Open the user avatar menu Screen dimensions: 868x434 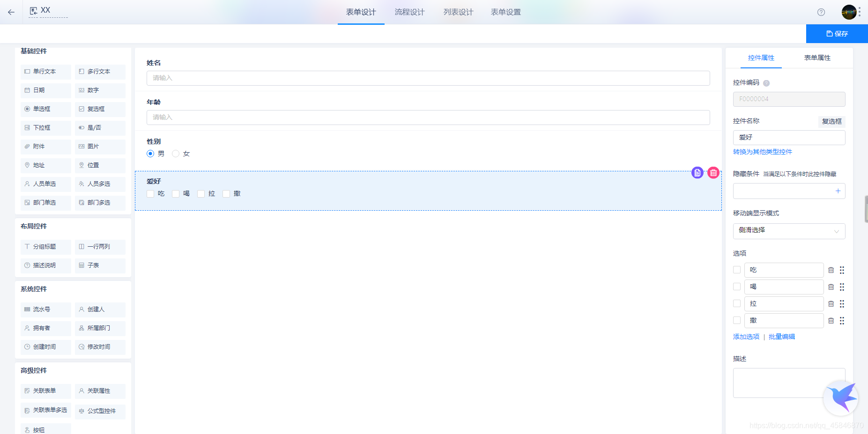pyautogui.click(x=849, y=12)
